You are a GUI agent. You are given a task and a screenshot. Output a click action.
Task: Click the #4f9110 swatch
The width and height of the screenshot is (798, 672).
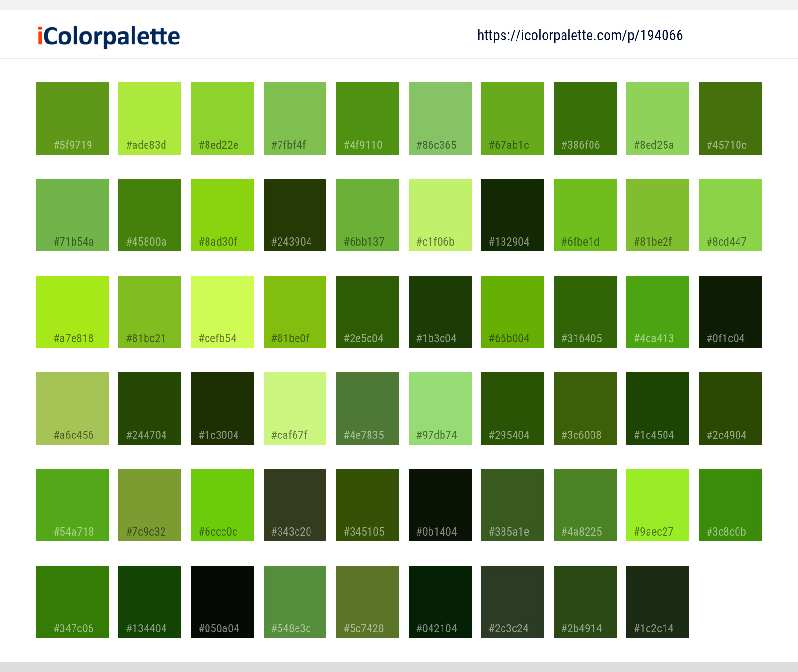click(x=368, y=118)
